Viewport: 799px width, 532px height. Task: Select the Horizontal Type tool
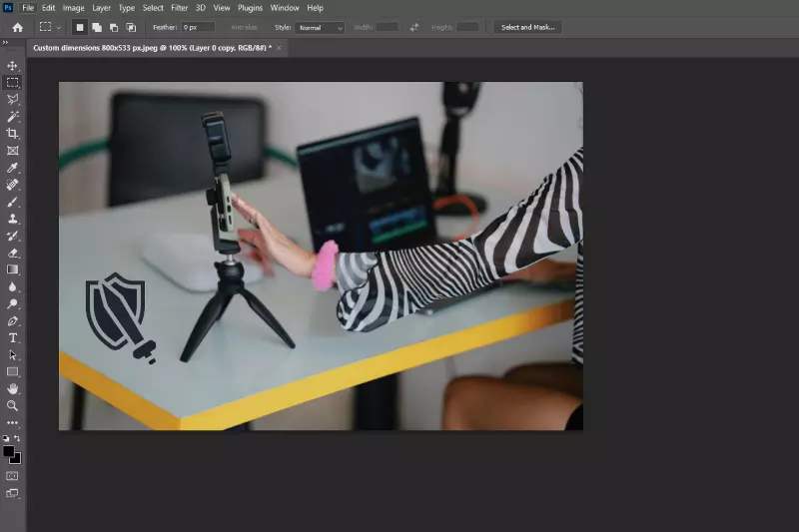[x=12, y=338]
